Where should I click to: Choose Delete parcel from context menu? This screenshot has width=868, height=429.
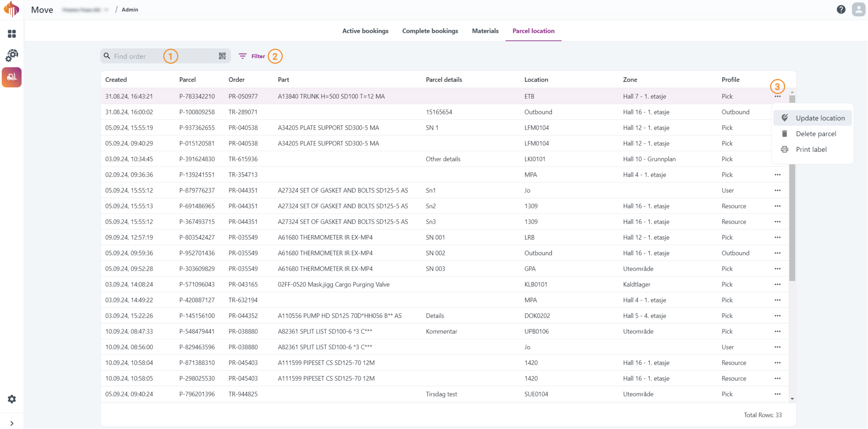(812, 134)
